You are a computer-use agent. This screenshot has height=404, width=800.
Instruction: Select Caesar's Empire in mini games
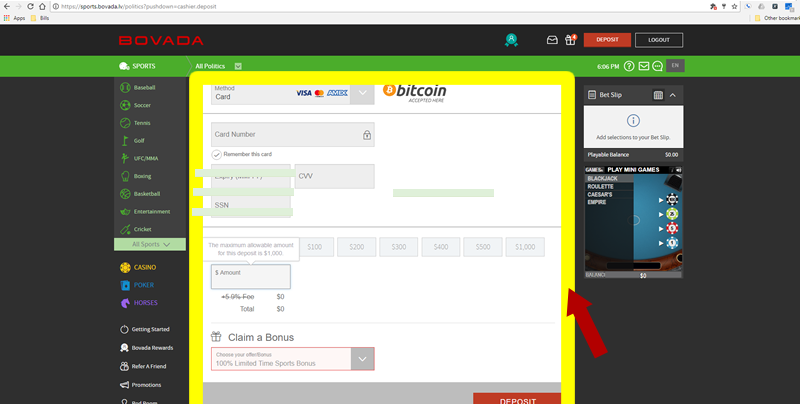coord(600,198)
